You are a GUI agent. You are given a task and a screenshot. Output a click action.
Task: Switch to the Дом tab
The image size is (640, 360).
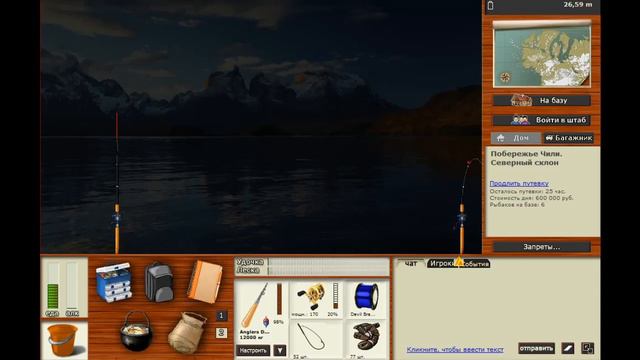pyautogui.click(x=516, y=138)
